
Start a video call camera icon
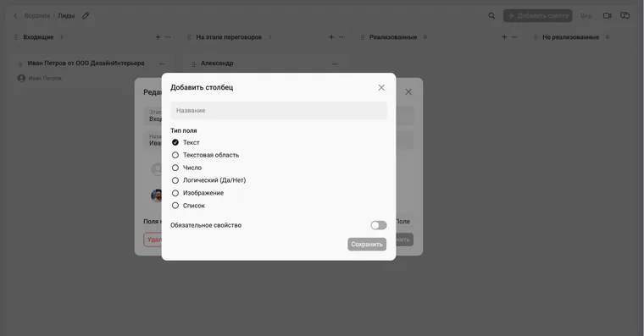tap(607, 15)
